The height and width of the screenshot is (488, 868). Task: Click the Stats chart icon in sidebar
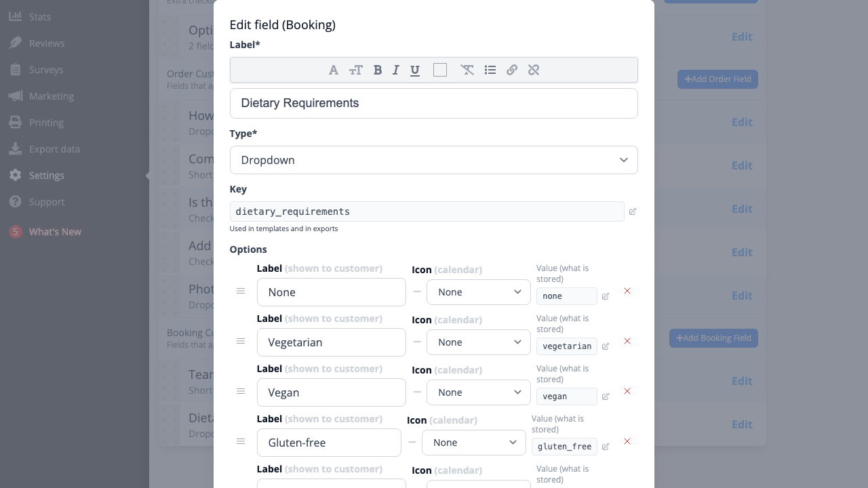coord(15,16)
